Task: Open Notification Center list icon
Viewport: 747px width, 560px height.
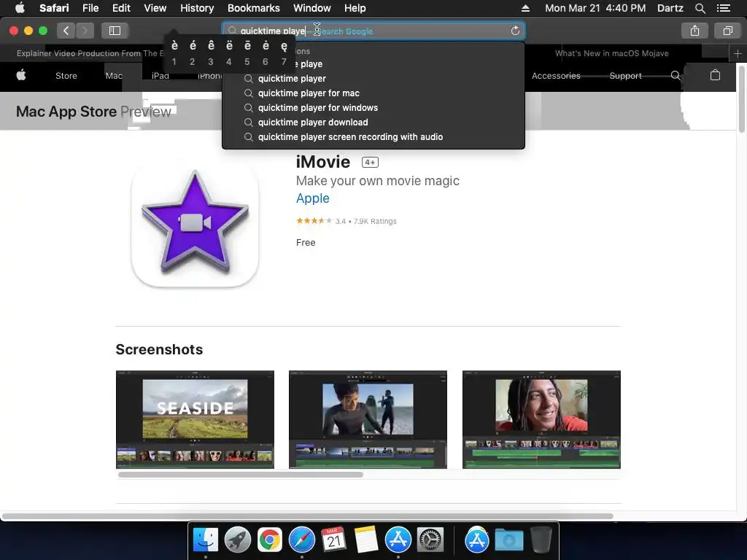Action: pos(723,8)
